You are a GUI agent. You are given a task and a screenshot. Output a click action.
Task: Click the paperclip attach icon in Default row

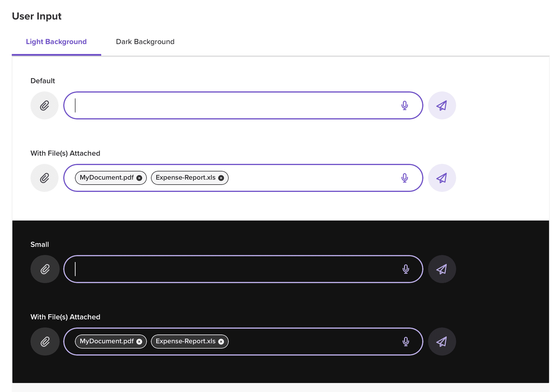click(44, 105)
